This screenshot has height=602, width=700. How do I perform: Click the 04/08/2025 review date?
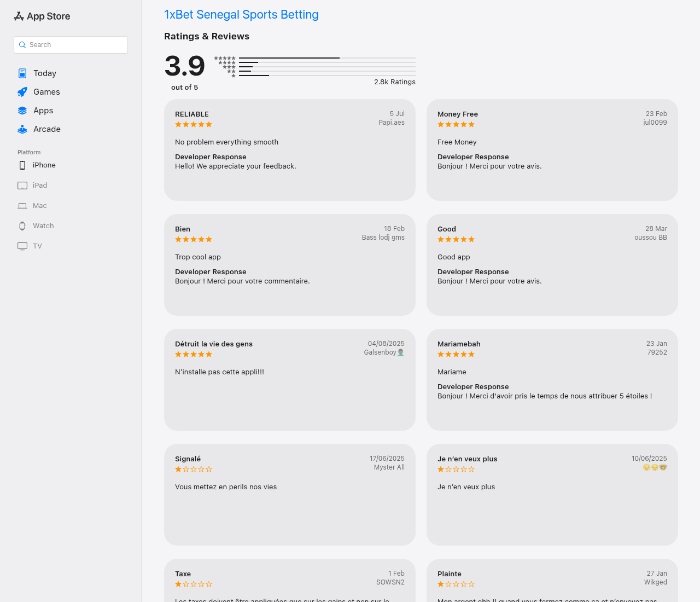click(386, 344)
